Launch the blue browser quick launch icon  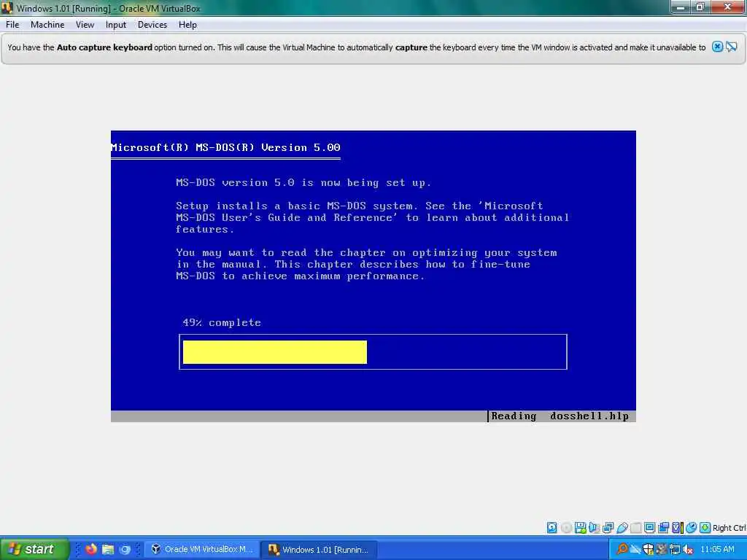coord(125,549)
